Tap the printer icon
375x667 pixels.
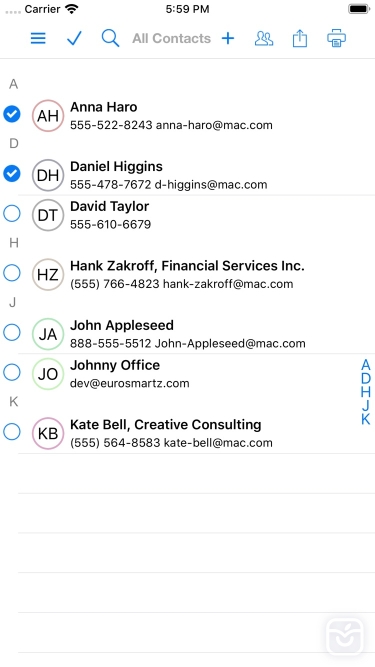click(x=336, y=38)
